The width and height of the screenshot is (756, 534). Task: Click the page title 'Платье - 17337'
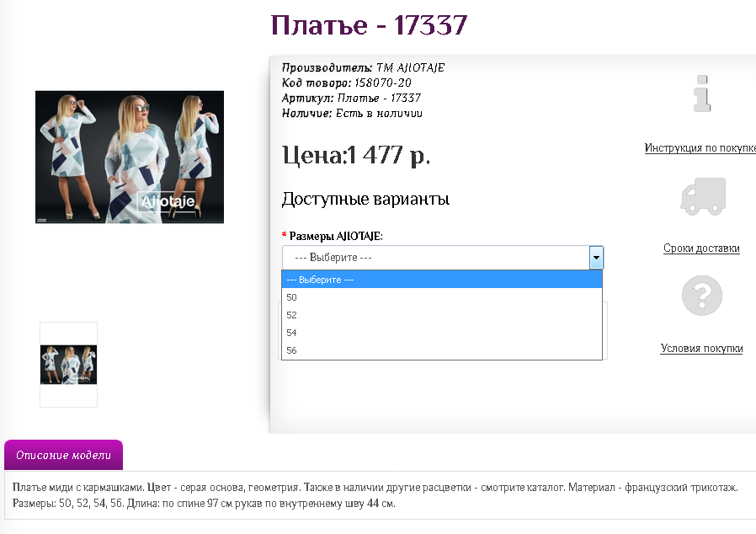[369, 25]
